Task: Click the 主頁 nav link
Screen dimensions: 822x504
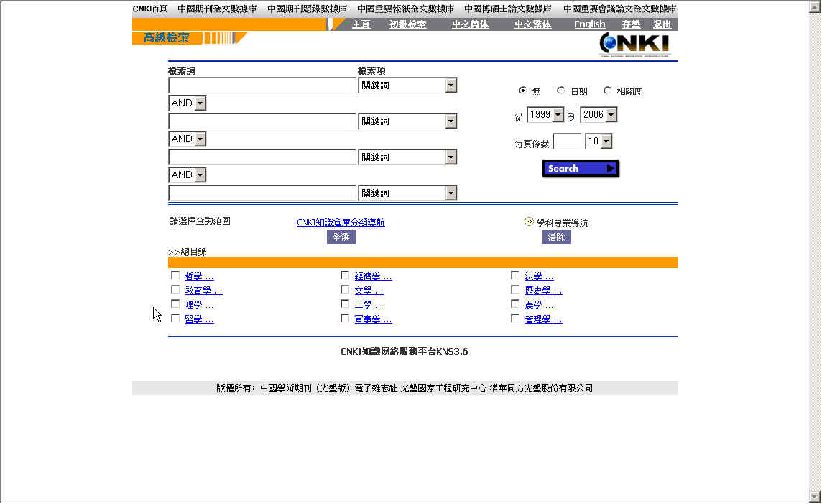Action: point(361,24)
